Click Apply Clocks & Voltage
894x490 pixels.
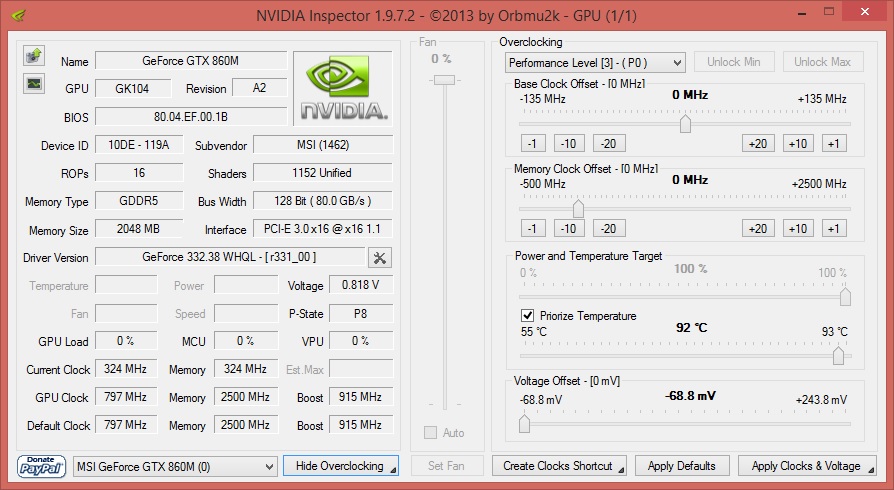click(x=807, y=466)
